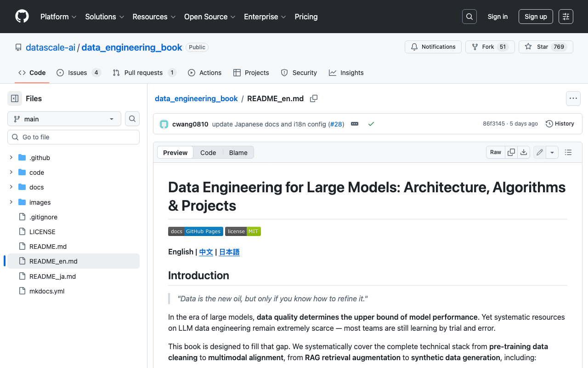
Task: Copy the raw file contents
Action: coord(511,152)
